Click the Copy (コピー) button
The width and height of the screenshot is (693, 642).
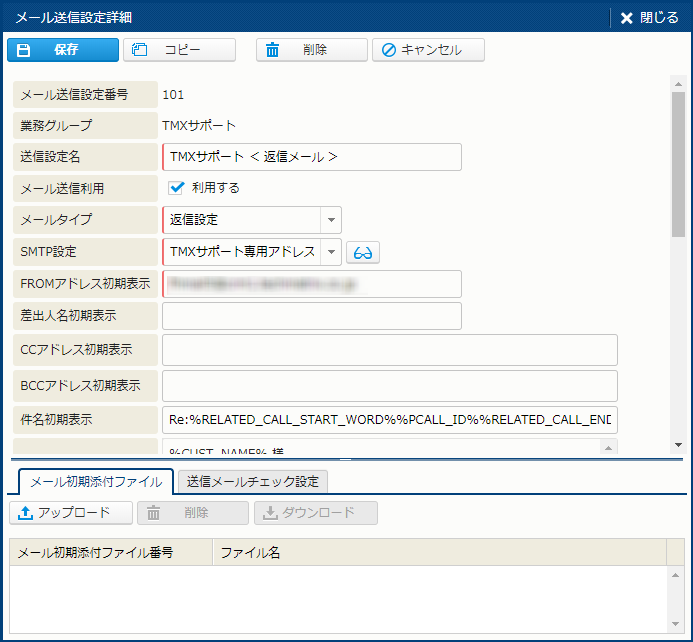[179, 50]
